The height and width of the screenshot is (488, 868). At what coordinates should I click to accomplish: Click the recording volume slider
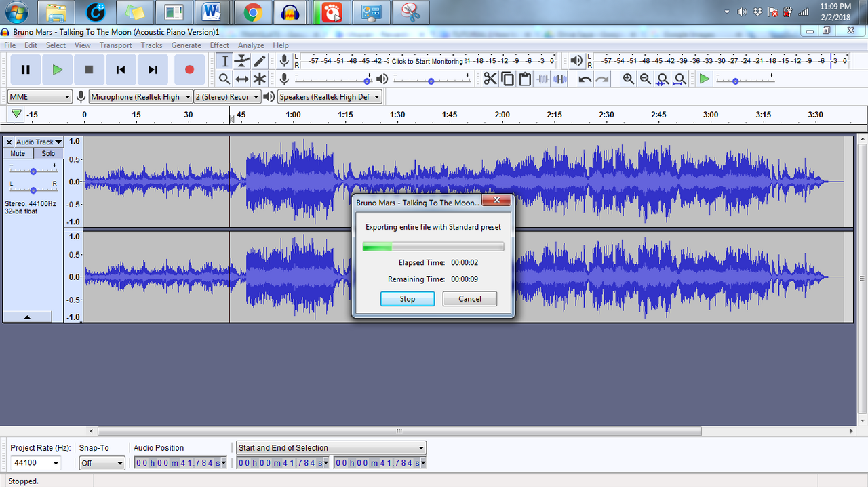332,80
